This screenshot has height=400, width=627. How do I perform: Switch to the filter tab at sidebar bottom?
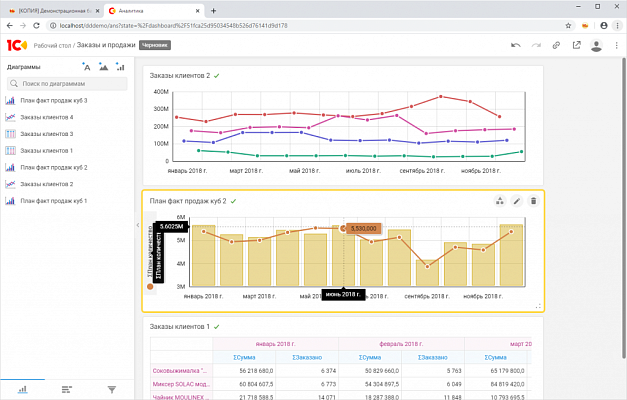point(111,388)
